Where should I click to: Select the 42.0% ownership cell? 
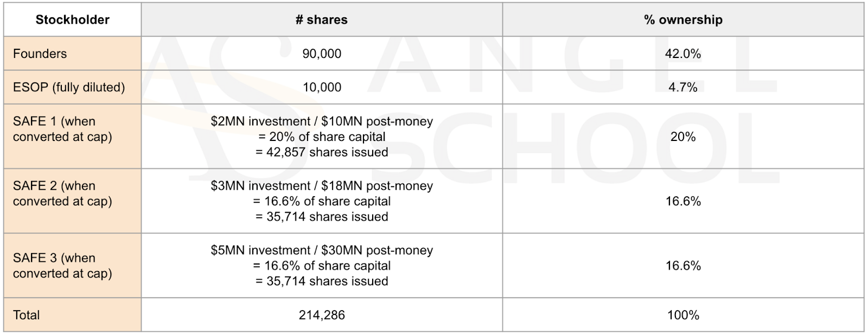click(683, 54)
